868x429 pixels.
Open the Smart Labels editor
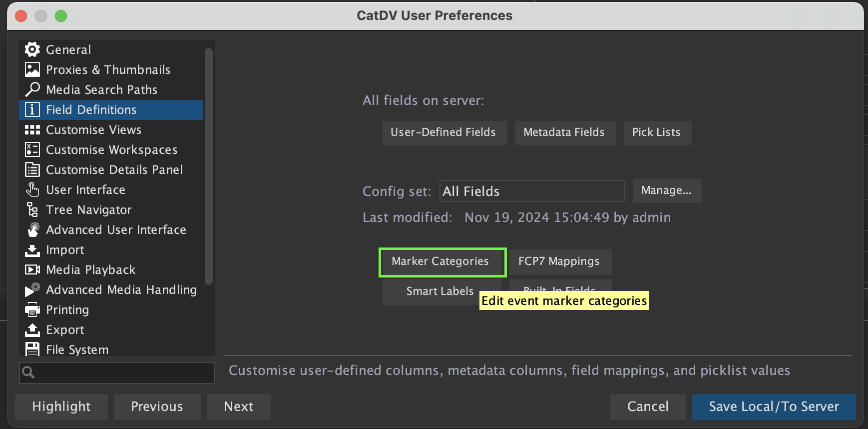tap(441, 292)
